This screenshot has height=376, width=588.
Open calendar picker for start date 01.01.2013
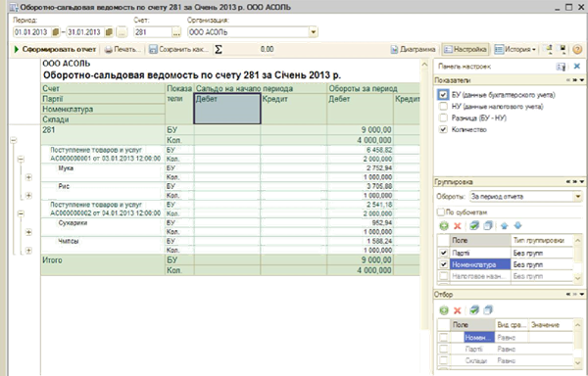pyautogui.click(x=56, y=32)
